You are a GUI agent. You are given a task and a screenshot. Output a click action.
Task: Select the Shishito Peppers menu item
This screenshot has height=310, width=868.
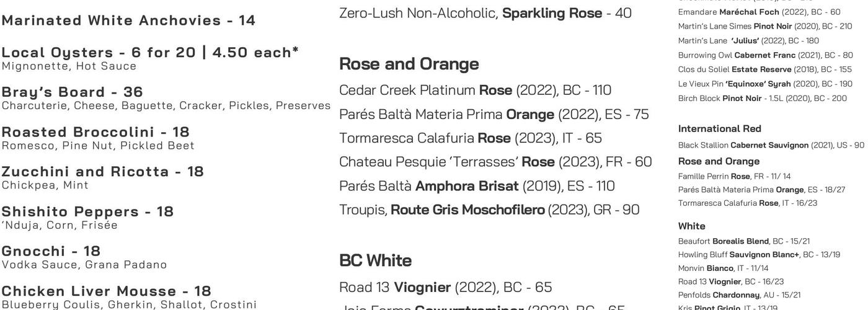click(x=87, y=211)
